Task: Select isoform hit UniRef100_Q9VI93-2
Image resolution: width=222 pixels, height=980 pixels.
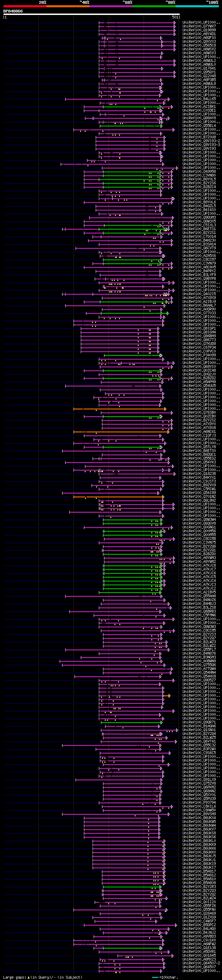Action: (x=201, y=141)
